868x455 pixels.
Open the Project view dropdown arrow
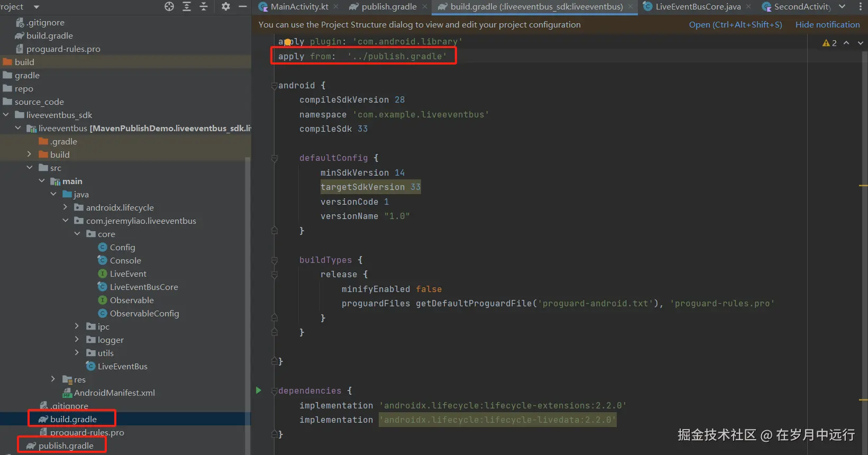click(36, 7)
